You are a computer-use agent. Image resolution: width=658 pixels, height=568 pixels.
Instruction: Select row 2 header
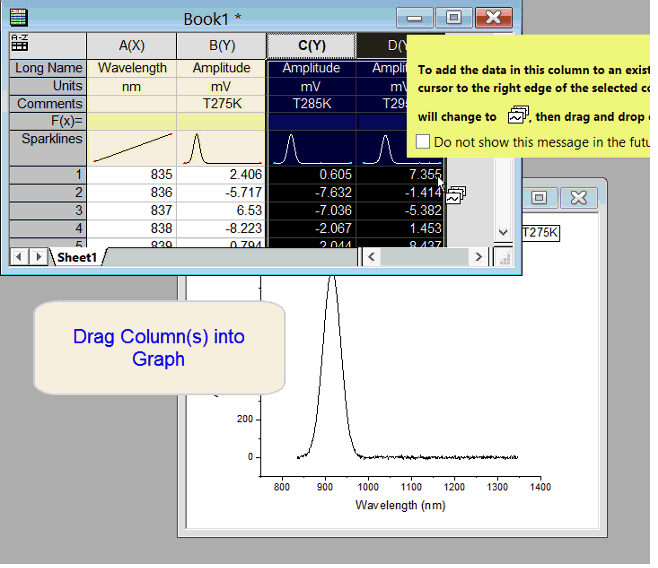[x=48, y=193]
